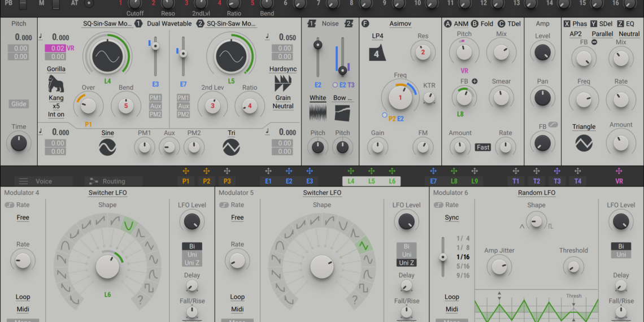
Task: Open Switcher LFO type menu for Modulator 4
Action: coord(107,193)
